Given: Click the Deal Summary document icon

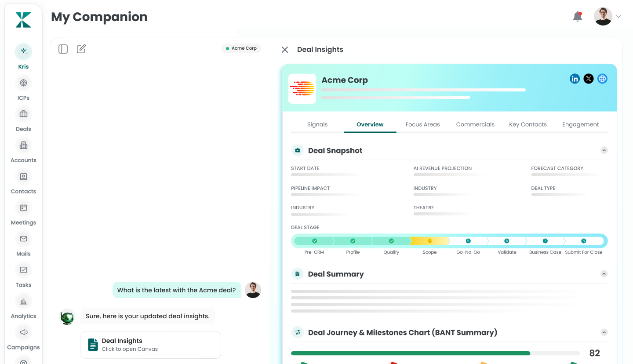Looking at the screenshot, I should coord(298,274).
